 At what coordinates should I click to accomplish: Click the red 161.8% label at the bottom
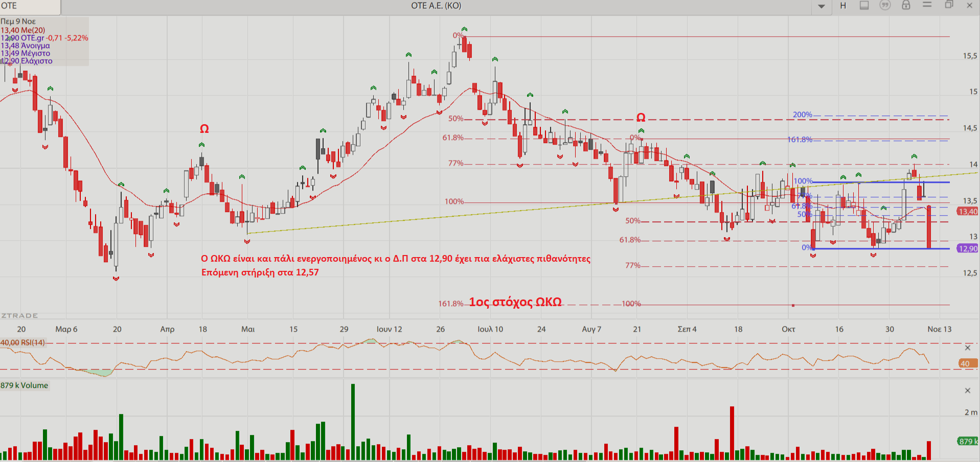tap(451, 304)
